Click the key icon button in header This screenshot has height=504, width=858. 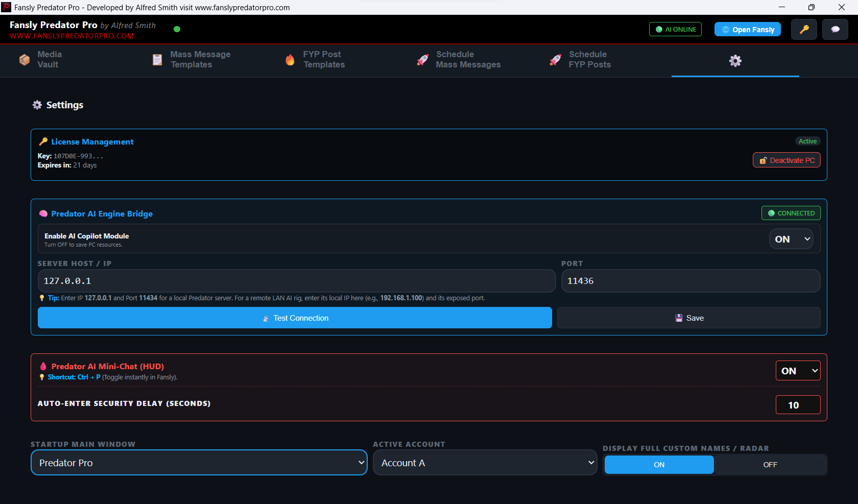coord(804,30)
